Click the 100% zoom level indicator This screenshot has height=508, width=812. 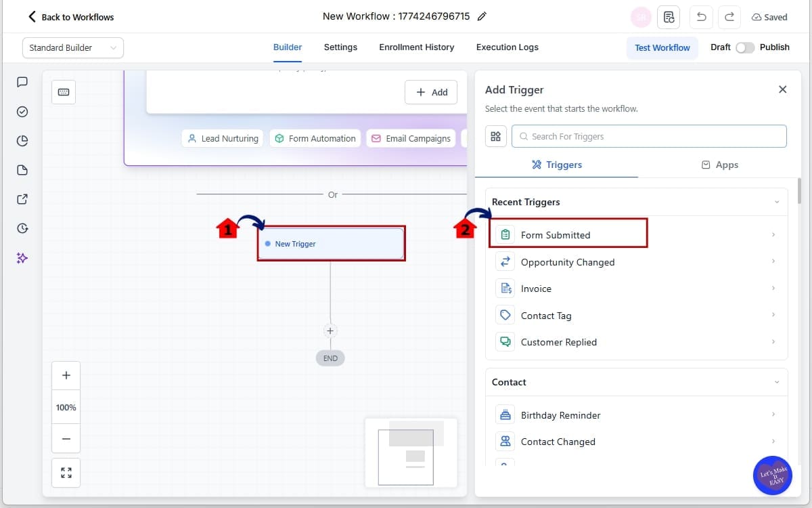coord(66,407)
